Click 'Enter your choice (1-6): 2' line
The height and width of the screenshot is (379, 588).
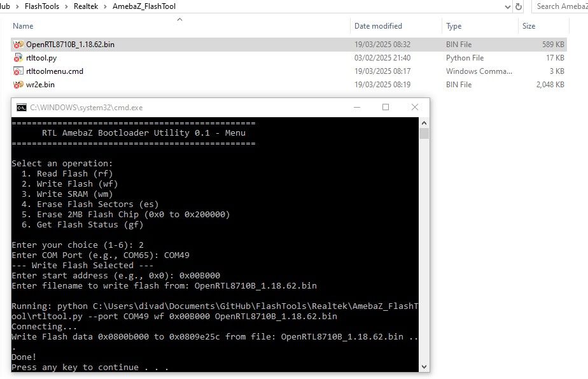[x=78, y=245]
